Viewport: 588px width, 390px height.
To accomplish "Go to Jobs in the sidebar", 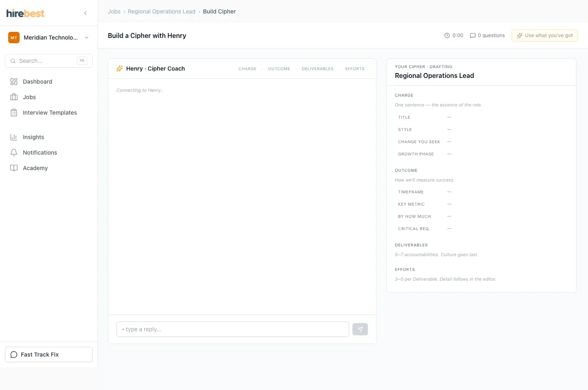I will point(49,97).
